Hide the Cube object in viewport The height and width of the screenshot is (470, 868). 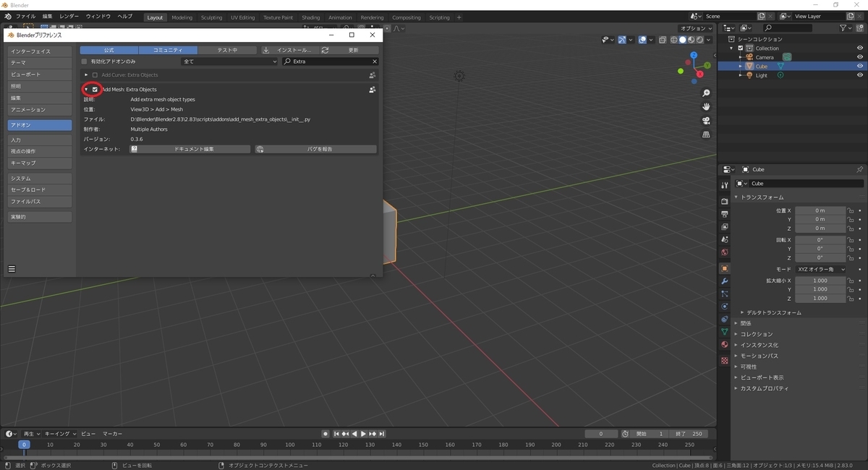click(860, 66)
